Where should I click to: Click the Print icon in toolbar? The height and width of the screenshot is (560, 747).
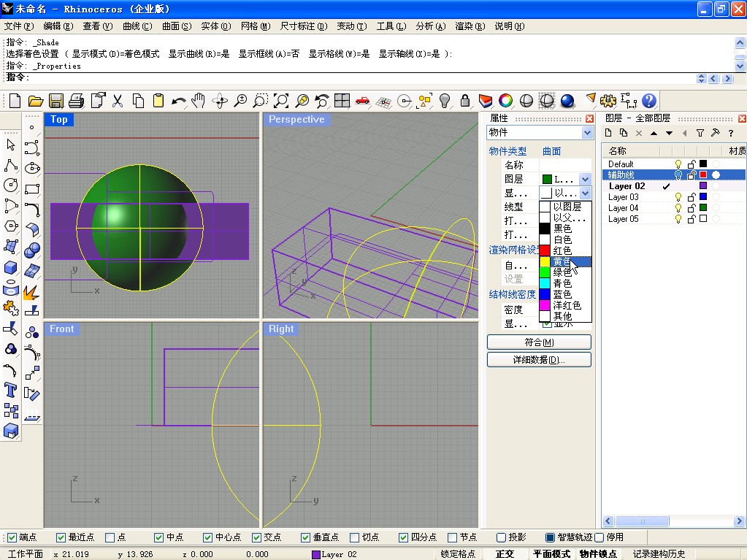76,101
